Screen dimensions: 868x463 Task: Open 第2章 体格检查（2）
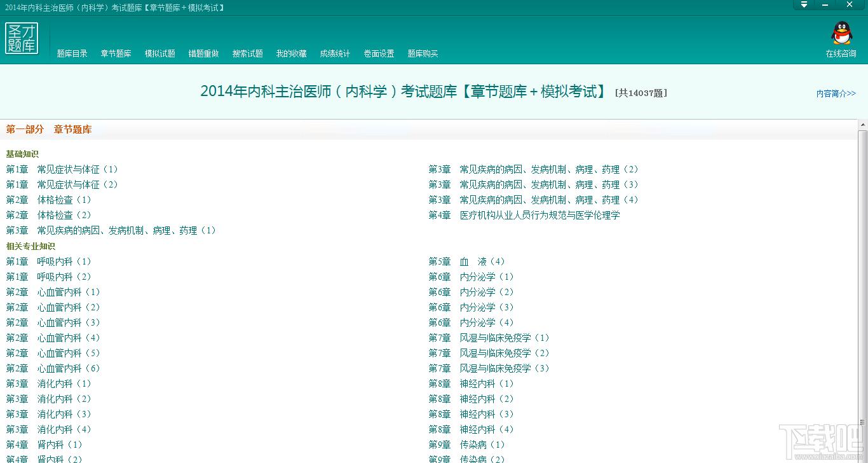pyautogui.click(x=49, y=215)
